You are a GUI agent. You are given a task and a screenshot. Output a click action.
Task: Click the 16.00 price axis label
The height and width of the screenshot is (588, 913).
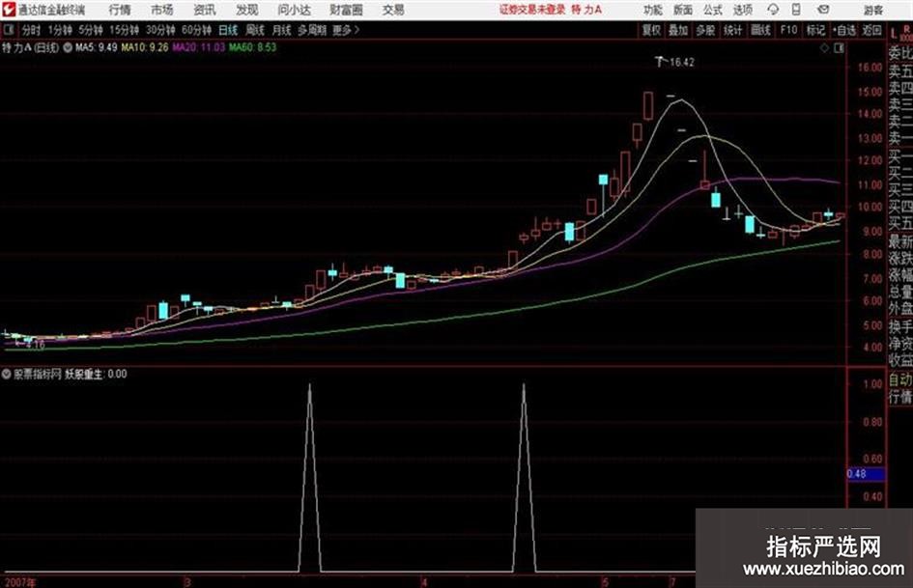[870, 68]
